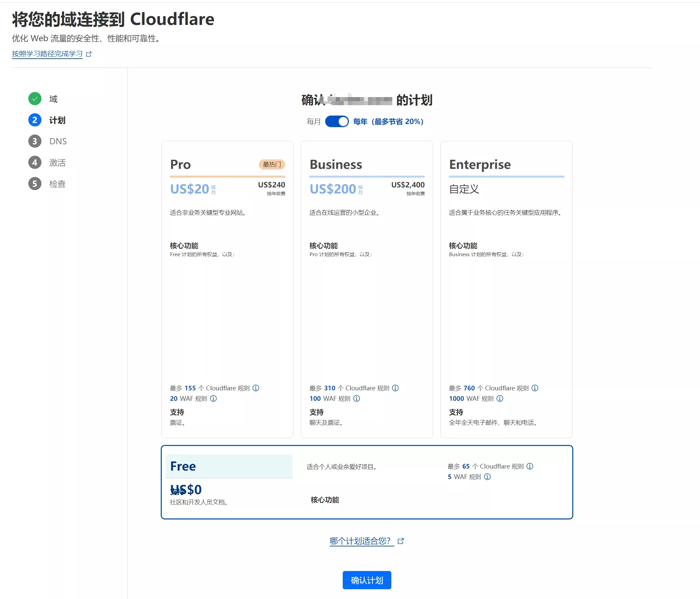Screen dimensions: 700x599
Task: Select the 激活 step
Action: (x=57, y=162)
